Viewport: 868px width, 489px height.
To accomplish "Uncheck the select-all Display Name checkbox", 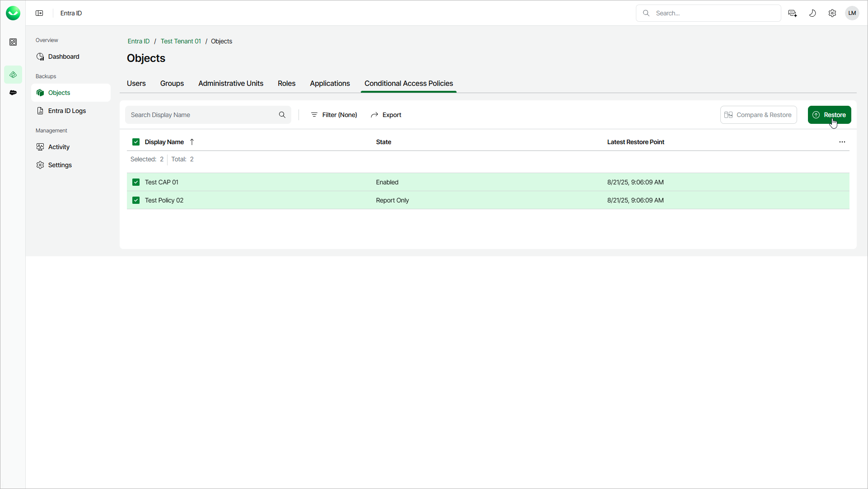I will pos(136,142).
